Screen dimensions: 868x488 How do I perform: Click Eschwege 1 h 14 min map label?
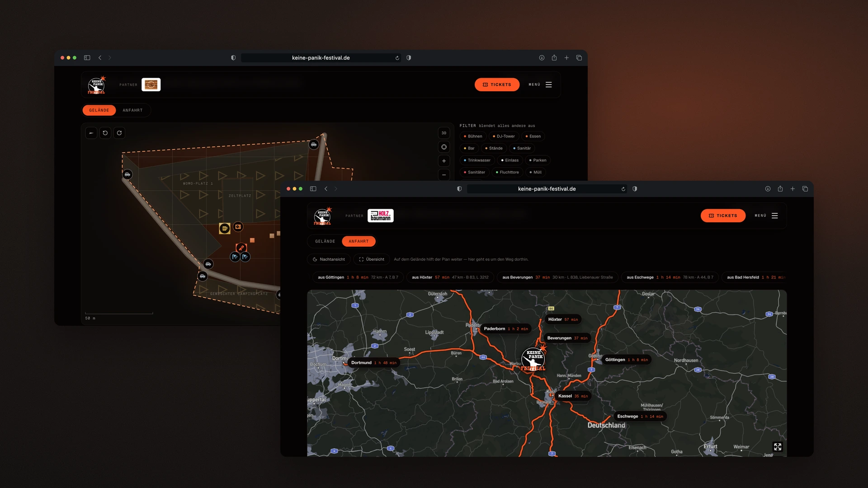click(640, 417)
